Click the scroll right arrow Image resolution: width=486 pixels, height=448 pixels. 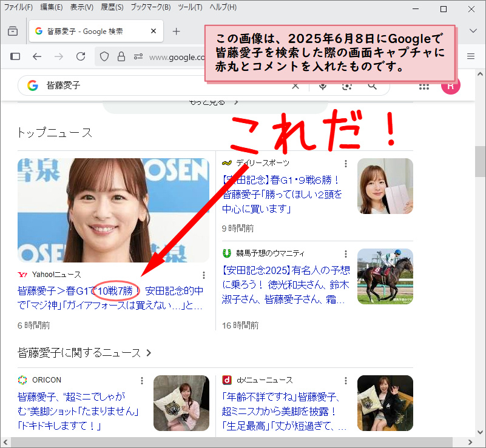click(470, 442)
